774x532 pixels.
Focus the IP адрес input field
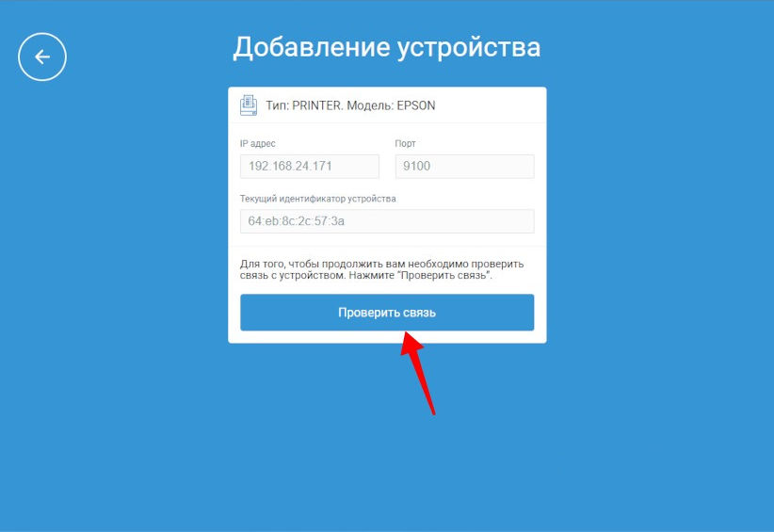[310, 167]
